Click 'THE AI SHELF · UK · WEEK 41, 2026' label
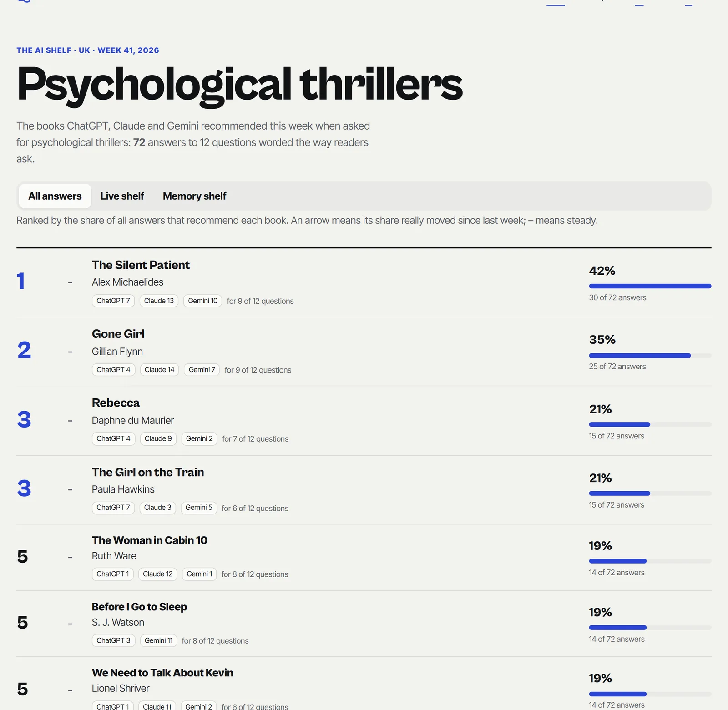Image resolution: width=728 pixels, height=710 pixels. 88,50
